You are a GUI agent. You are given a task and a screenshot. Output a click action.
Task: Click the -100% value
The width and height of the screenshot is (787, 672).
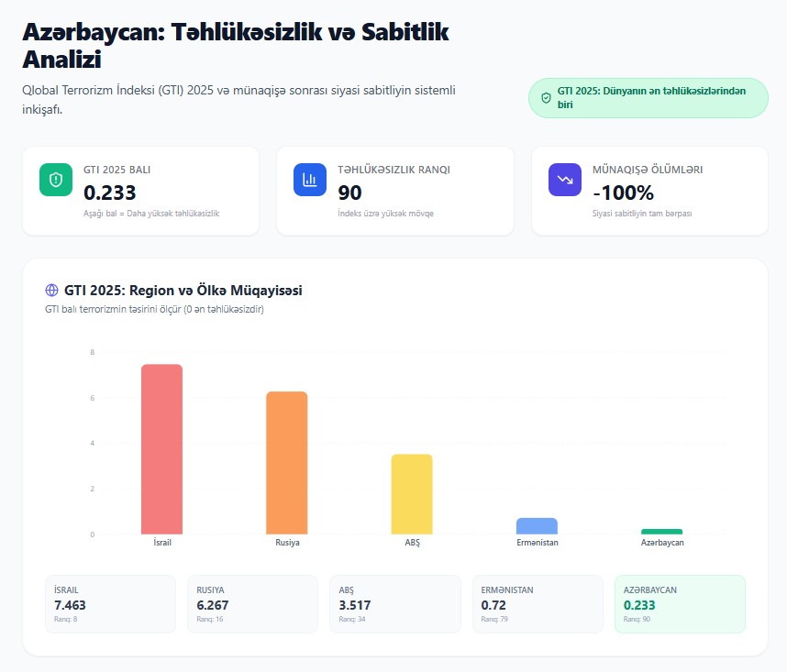coord(623,193)
